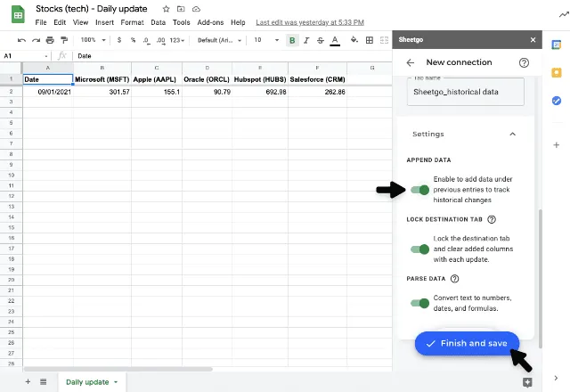The image size is (570, 392).
Task: Open the activity trend icon at top right
Action: click(x=564, y=14)
